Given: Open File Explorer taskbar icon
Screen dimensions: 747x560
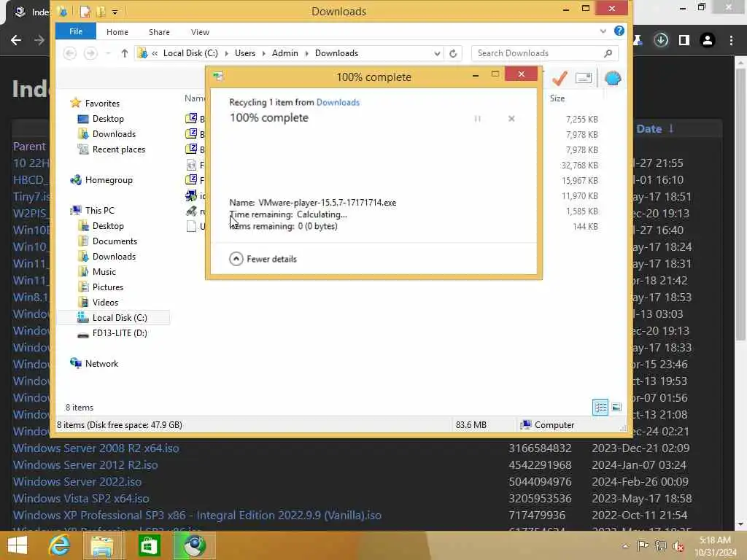Looking at the screenshot, I should coord(102,545).
